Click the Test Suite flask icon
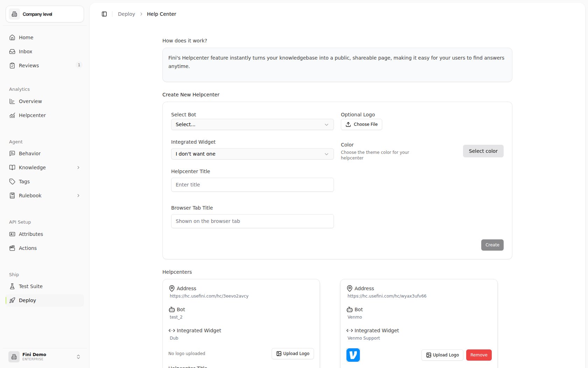The height and width of the screenshot is (368, 588). (12, 286)
